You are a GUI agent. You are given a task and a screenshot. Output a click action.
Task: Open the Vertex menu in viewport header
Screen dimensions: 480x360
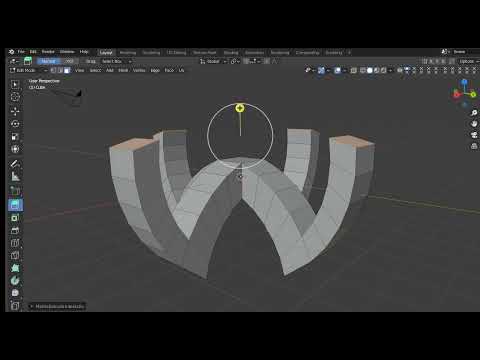tap(139, 70)
